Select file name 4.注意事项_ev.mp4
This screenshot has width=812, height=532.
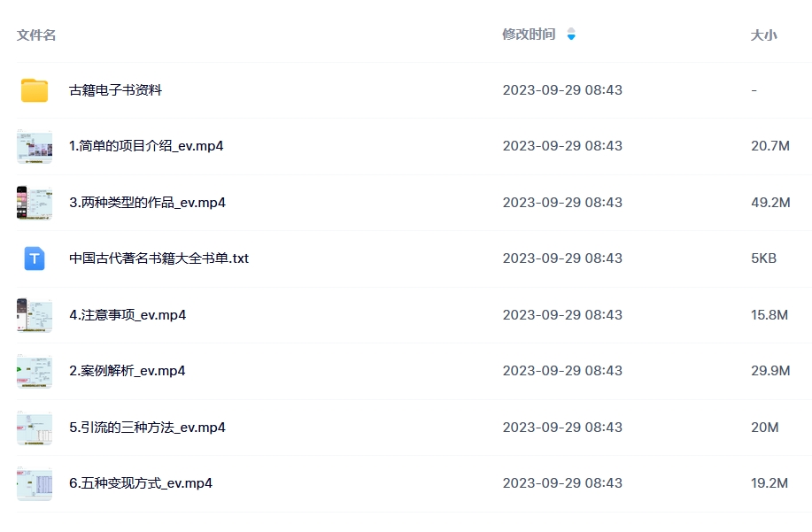click(128, 315)
